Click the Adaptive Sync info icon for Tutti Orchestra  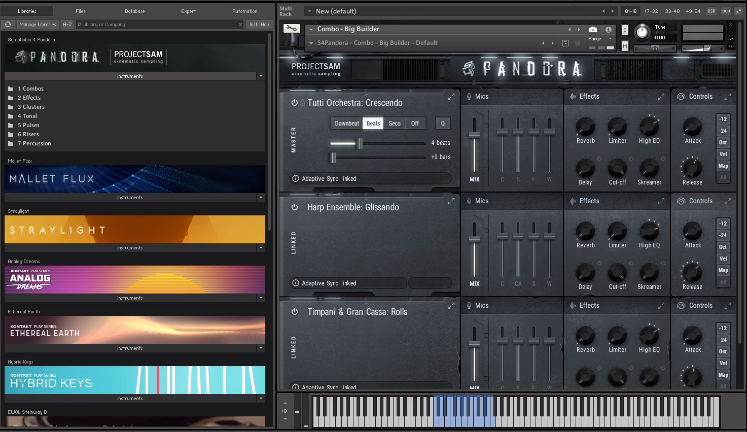[295, 179]
